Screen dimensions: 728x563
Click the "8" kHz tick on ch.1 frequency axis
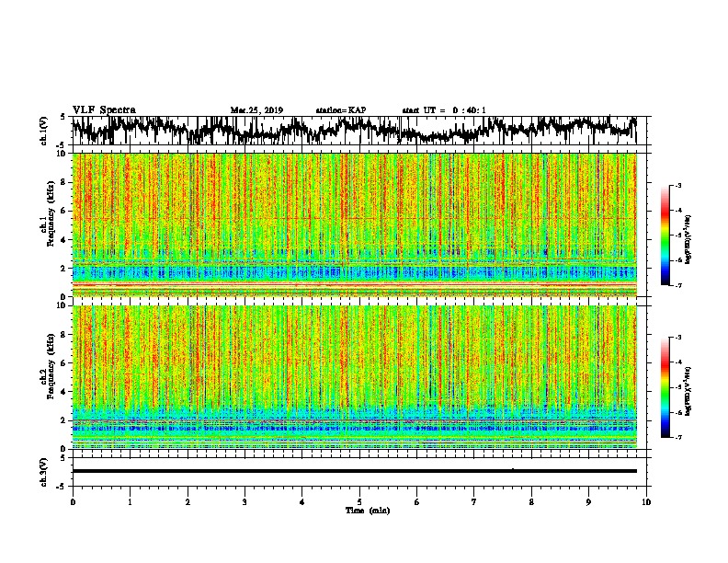point(63,182)
